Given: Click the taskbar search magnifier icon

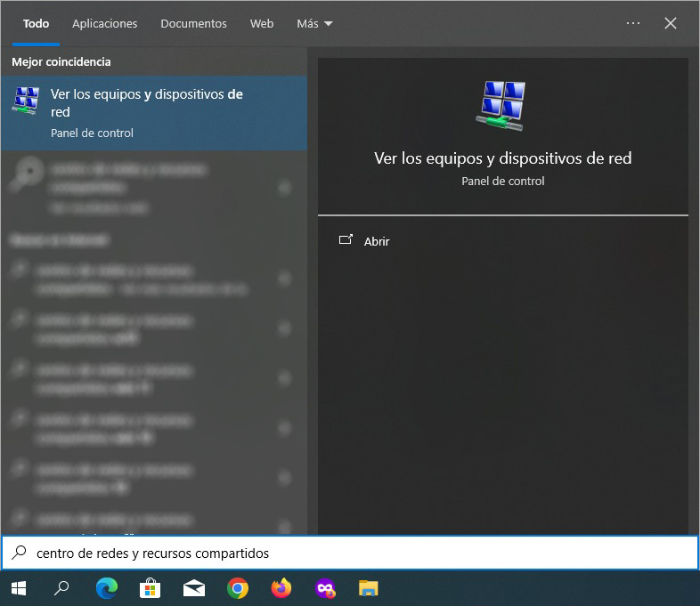Looking at the screenshot, I should pyautogui.click(x=61, y=588).
